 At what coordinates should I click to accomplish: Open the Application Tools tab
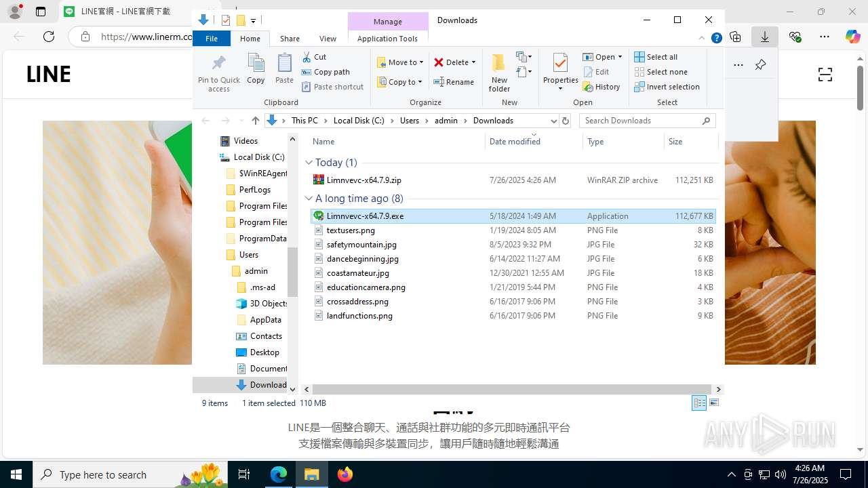click(387, 39)
